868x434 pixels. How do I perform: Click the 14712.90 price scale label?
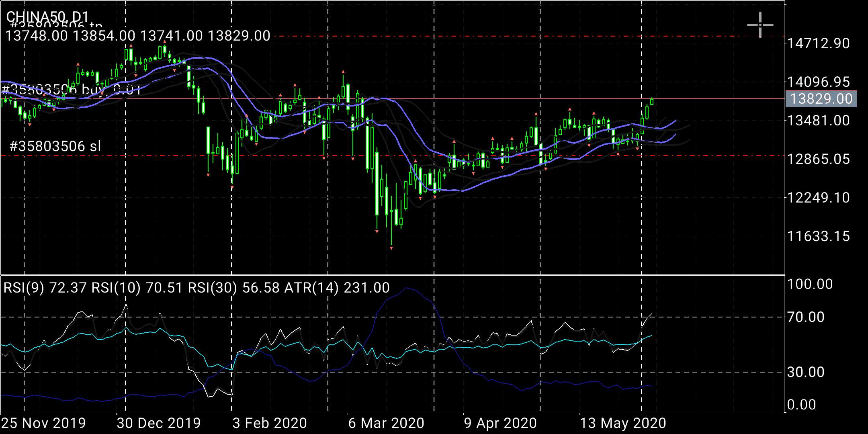coord(818,43)
